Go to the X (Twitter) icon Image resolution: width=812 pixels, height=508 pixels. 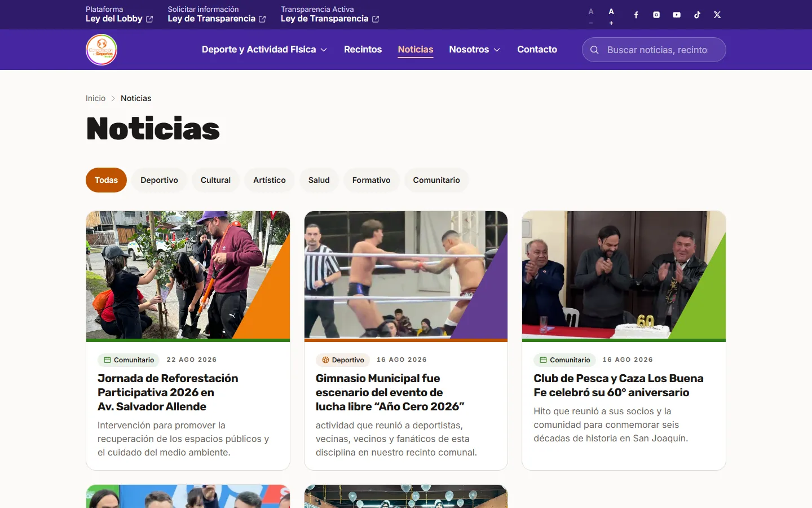coord(717,15)
